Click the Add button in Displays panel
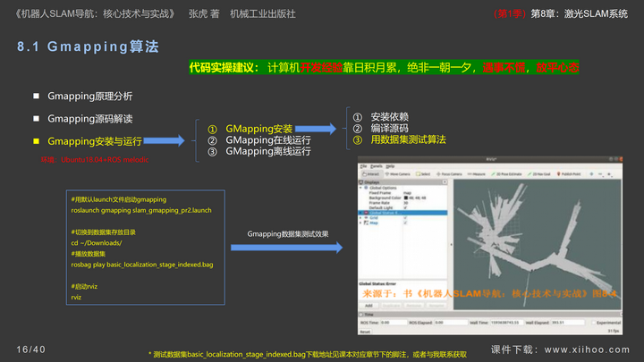This screenshot has width=644, height=362. click(x=369, y=306)
